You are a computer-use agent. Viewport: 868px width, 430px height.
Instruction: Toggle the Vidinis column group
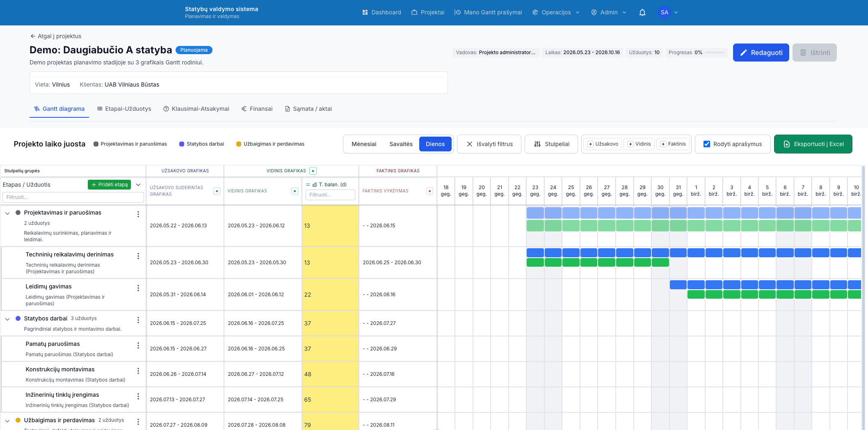pyautogui.click(x=640, y=144)
